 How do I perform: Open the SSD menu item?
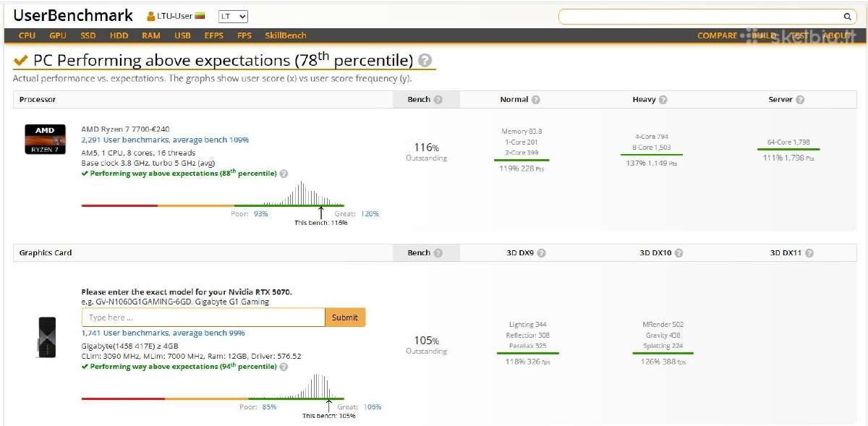point(88,35)
